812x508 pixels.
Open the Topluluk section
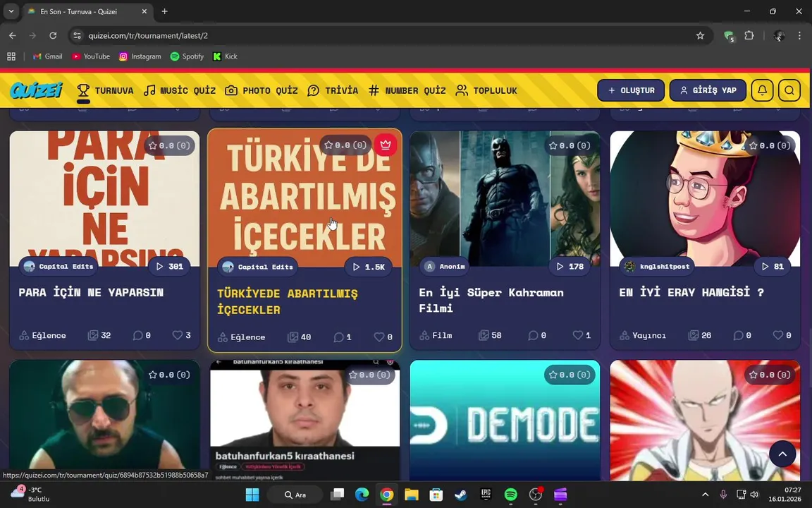[x=486, y=91]
